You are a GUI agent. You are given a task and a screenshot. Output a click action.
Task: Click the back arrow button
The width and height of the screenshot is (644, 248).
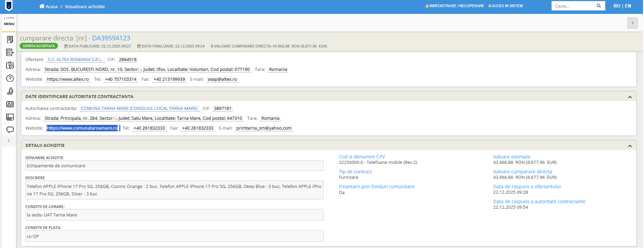pos(632,23)
